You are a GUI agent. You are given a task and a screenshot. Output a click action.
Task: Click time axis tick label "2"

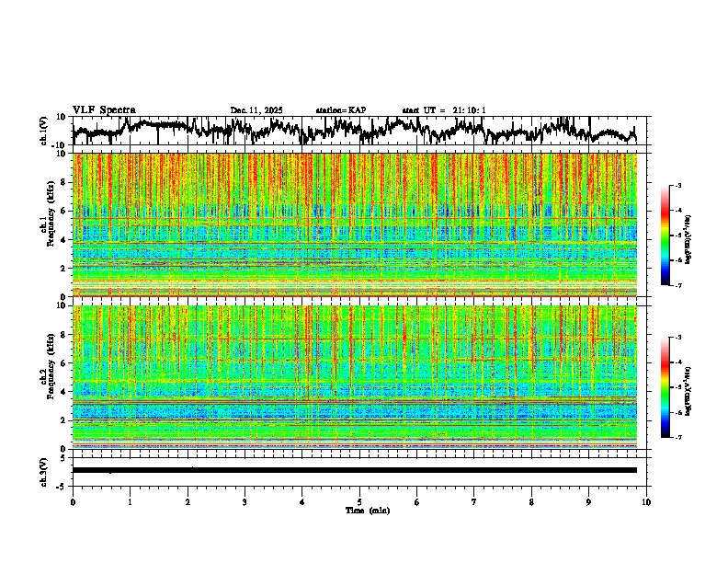point(188,502)
